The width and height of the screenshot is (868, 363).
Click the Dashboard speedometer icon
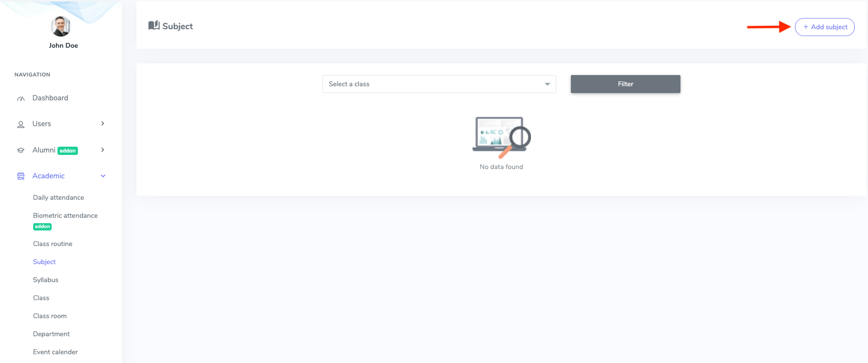click(20, 98)
